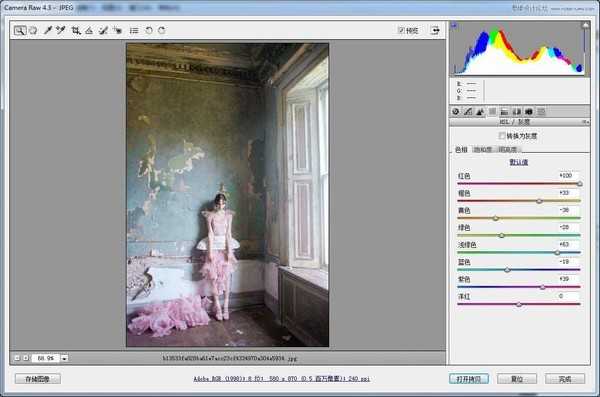The image size is (600, 397).
Task: Open the Tone Curve panel tab
Action: tap(468, 112)
